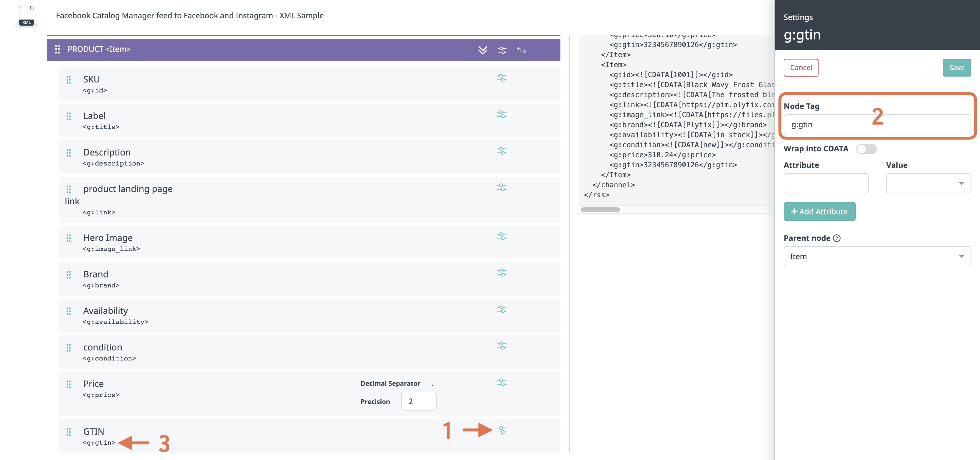Screen dimensions: 980x460
Task: Click the Attribute name input field
Action: 826,183
